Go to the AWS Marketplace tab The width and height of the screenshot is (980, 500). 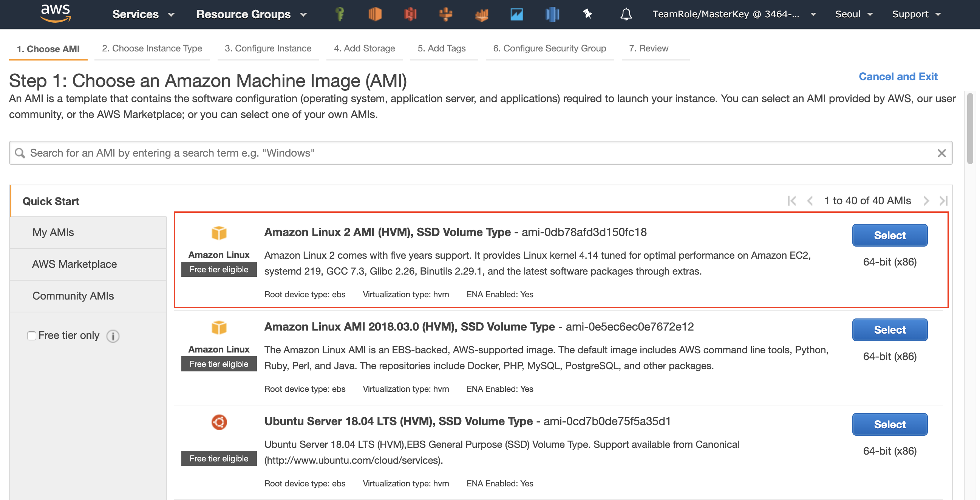point(74,264)
